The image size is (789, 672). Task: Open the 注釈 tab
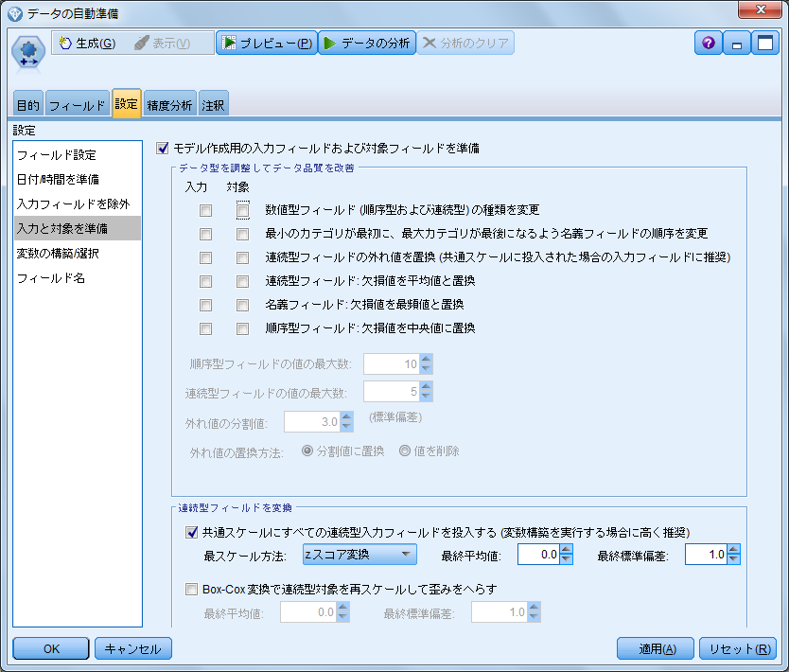[x=213, y=104]
